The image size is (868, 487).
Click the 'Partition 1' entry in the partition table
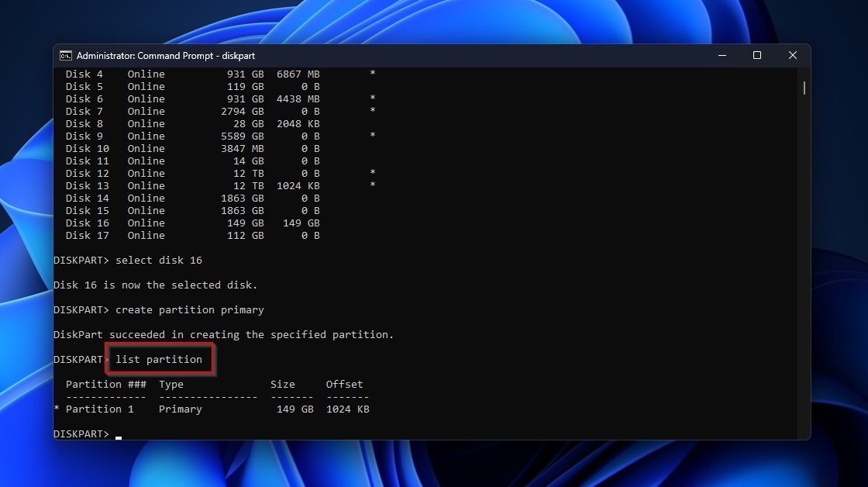pos(99,409)
